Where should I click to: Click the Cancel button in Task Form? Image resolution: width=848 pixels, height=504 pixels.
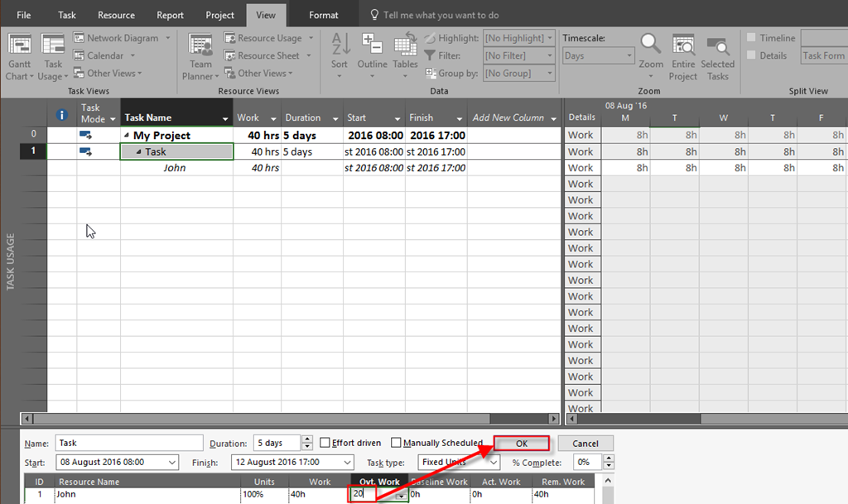[x=585, y=444]
